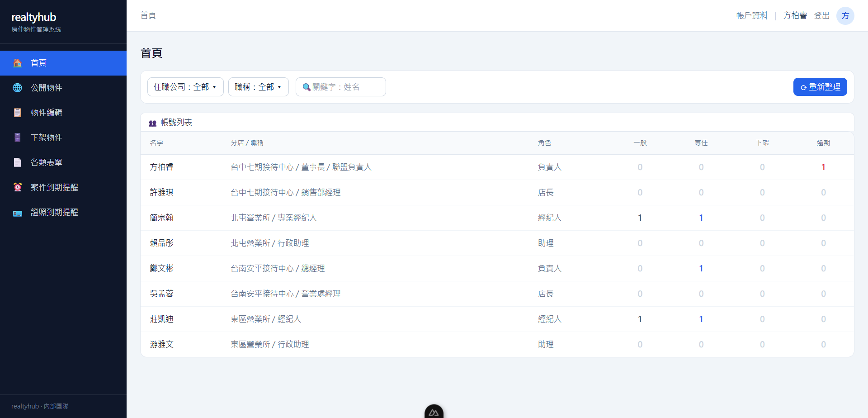Click the blue 專任 count for 簡宗翰

click(701, 218)
